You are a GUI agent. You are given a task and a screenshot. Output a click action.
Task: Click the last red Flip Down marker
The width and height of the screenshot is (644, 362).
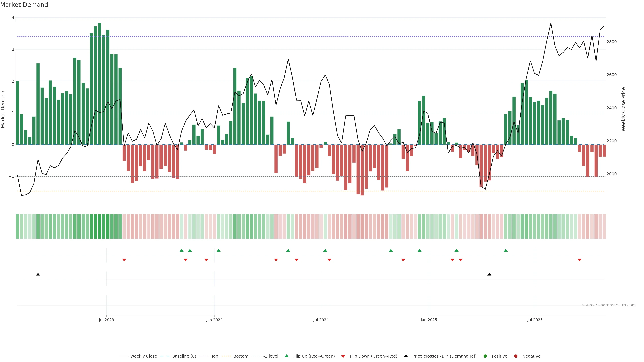(579, 260)
